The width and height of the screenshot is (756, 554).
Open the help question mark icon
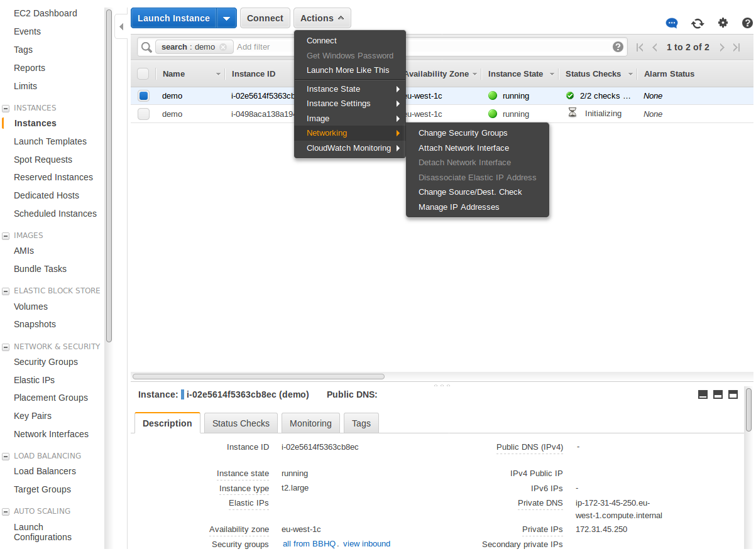click(747, 23)
